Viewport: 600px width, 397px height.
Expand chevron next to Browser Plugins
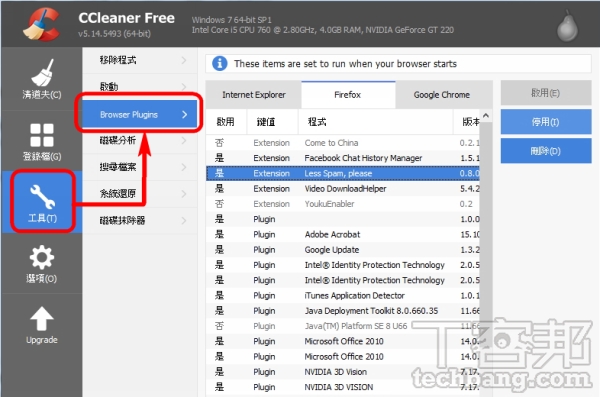185,114
